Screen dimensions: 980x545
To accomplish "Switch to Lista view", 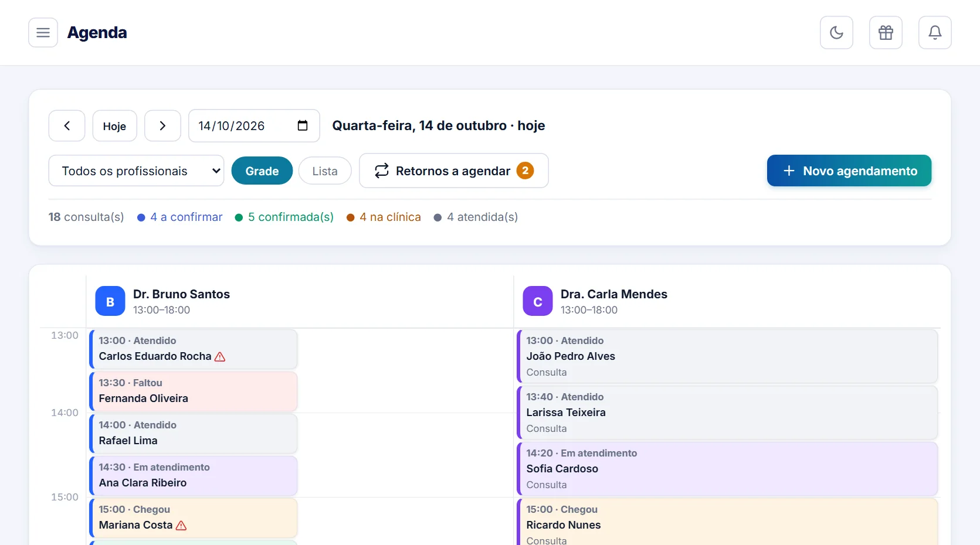I will (x=325, y=171).
